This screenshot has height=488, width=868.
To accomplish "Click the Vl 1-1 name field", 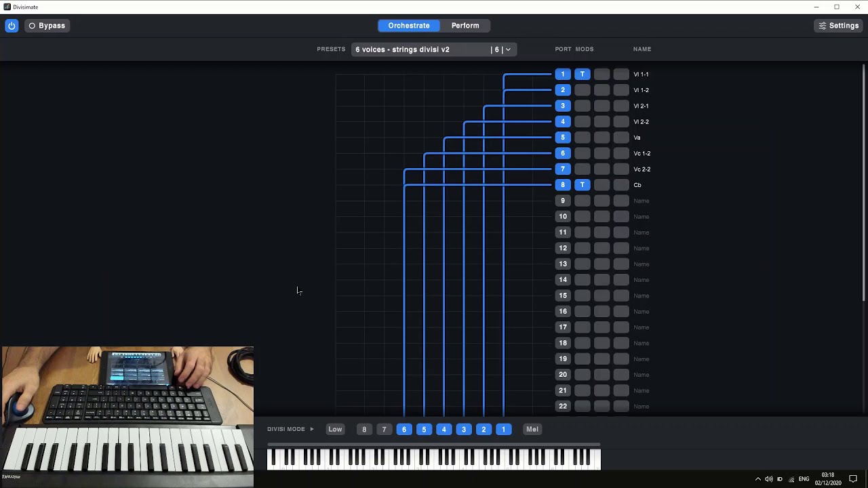I will tap(641, 75).
